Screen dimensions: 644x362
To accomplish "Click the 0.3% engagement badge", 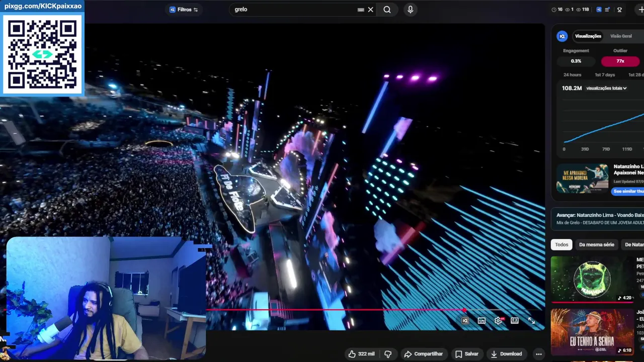I will click(576, 61).
